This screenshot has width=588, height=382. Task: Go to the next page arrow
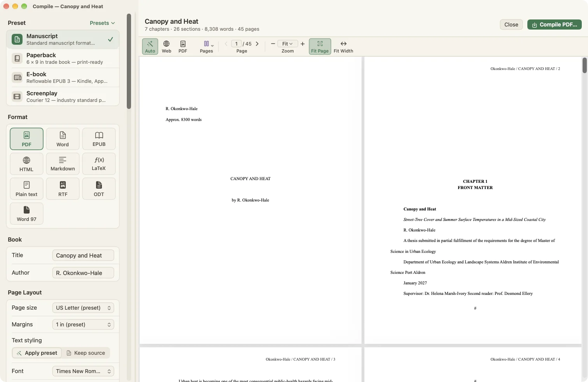tap(257, 44)
